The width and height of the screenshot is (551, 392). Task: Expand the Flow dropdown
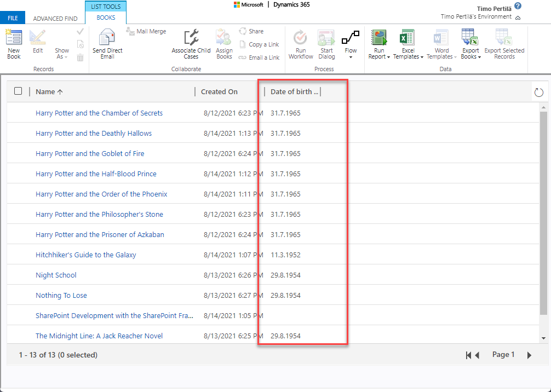[x=351, y=57]
